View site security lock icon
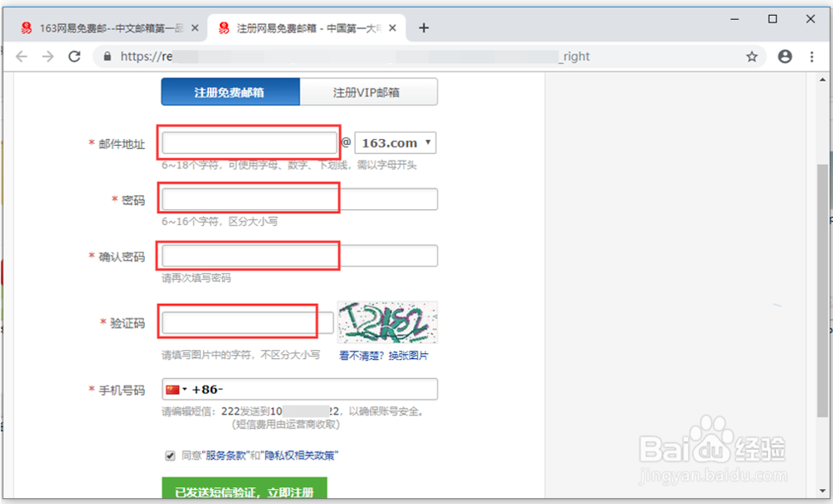 click(107, 57)
